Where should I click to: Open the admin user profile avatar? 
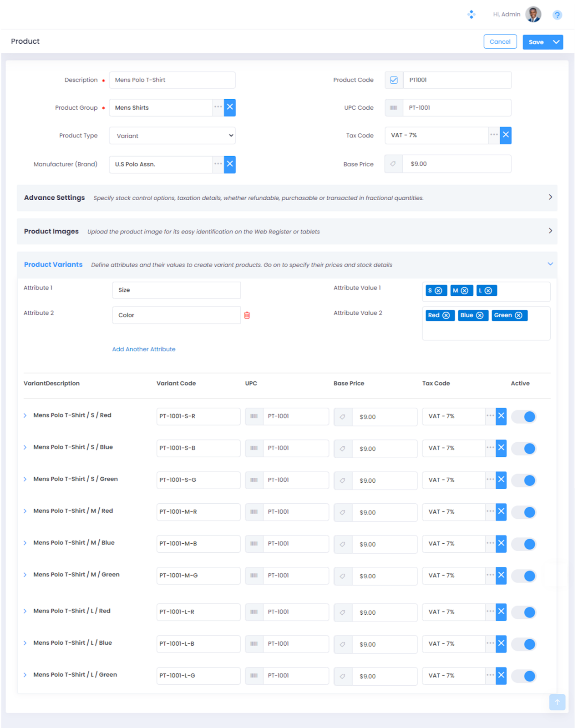pos(533,15)
